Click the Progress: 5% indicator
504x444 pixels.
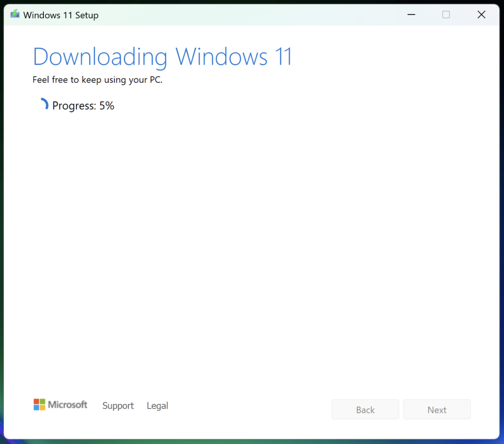coord(83,105)
